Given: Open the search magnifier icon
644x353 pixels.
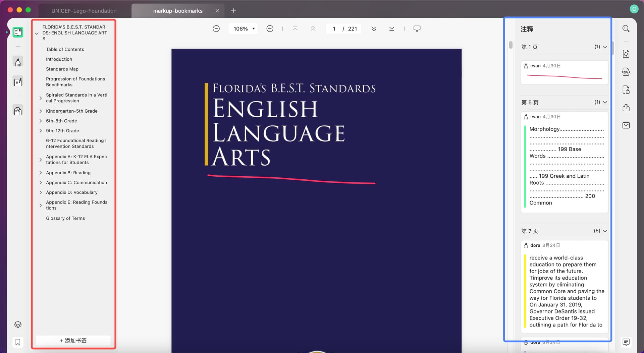Looking at the screenshot, I should 626,29.
